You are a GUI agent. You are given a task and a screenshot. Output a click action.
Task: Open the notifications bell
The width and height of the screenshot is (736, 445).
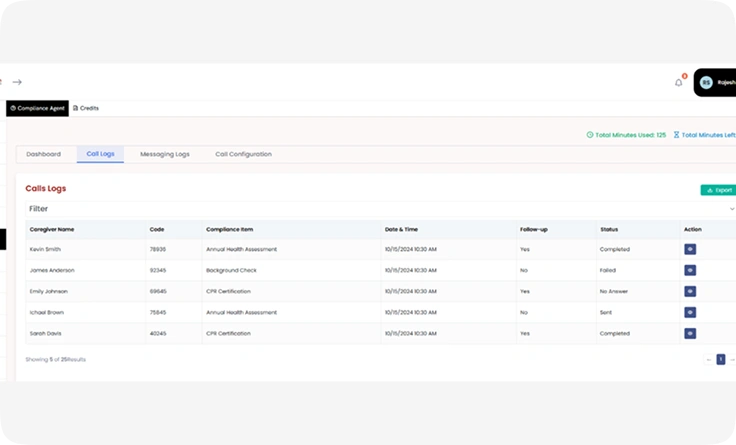(x=679, y=83)
